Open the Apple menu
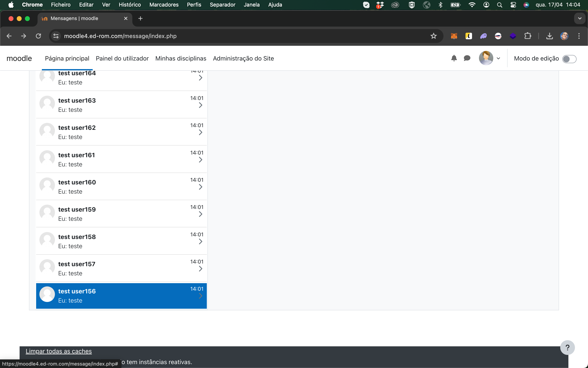 click(11, 5)
